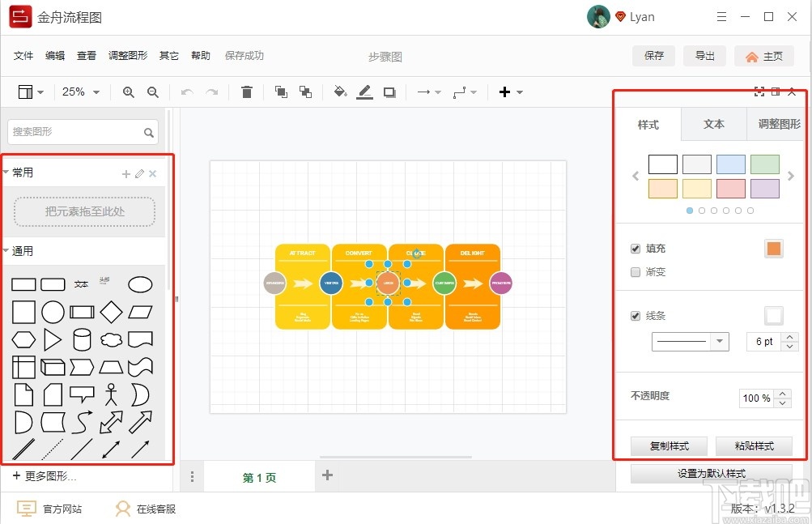This screenshot has height=524, width=812.
Task: Open the line style dropdown in the style panel
Action: (690, 341)
